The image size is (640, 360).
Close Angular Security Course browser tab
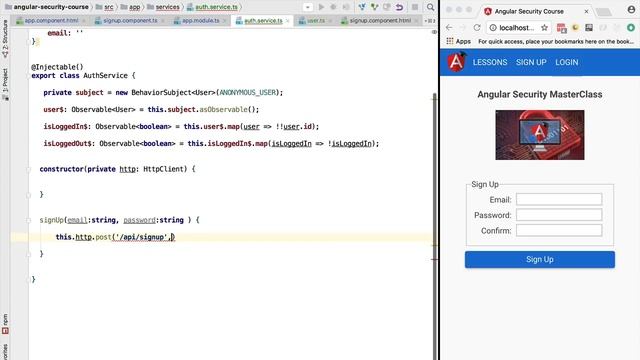[586, 11]
